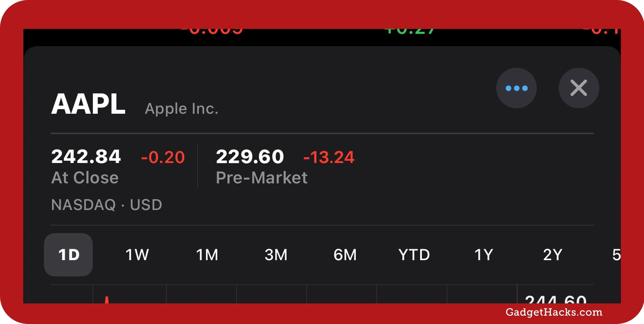Image resolution: width=644 pixels, height=324 pixels.
Task: Switch chart to 1W range
Action: (137, 255)
